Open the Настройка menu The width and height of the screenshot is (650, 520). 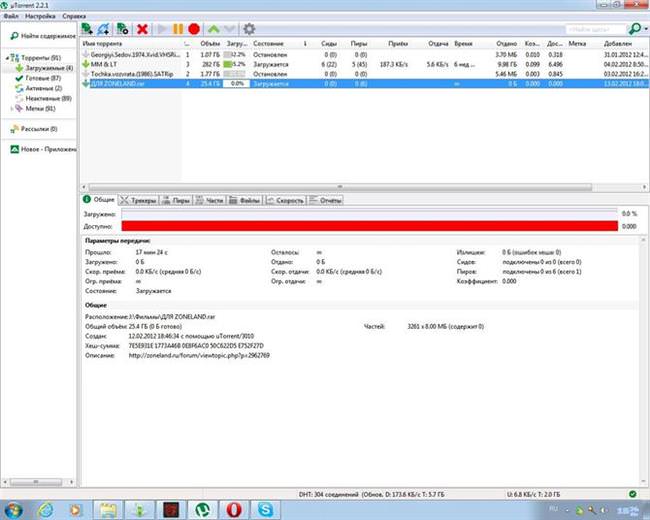pos(40,16)
